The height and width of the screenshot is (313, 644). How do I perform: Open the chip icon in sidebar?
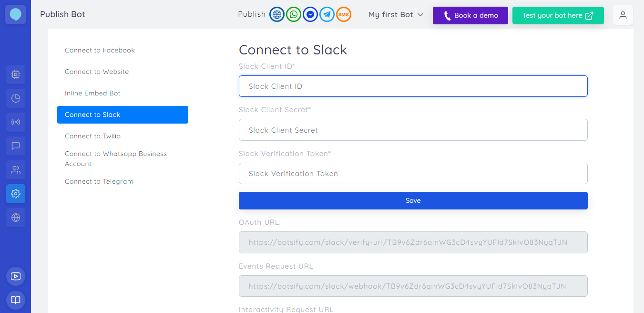tap(16, 74)
